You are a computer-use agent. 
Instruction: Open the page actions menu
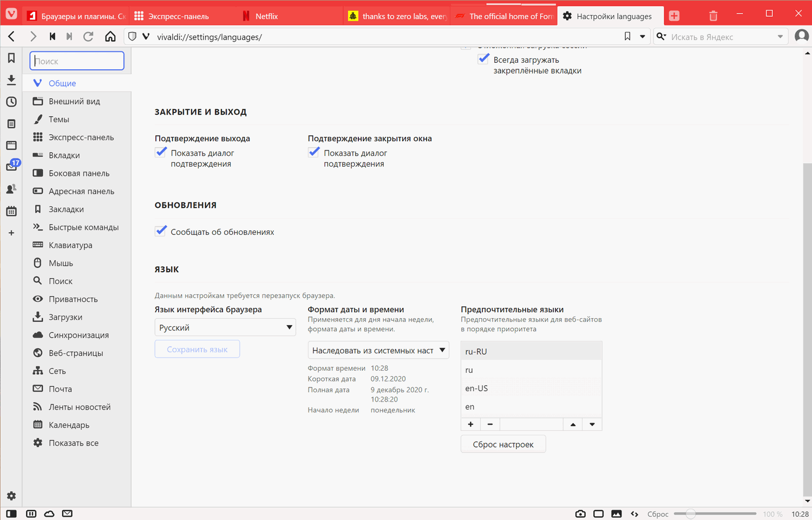coord(634,514)
